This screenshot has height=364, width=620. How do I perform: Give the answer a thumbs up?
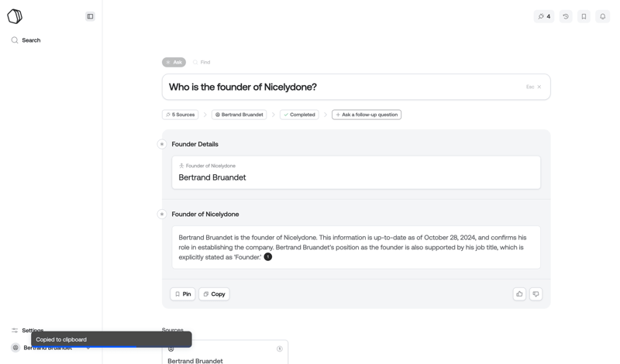click(x=519, y=294)
